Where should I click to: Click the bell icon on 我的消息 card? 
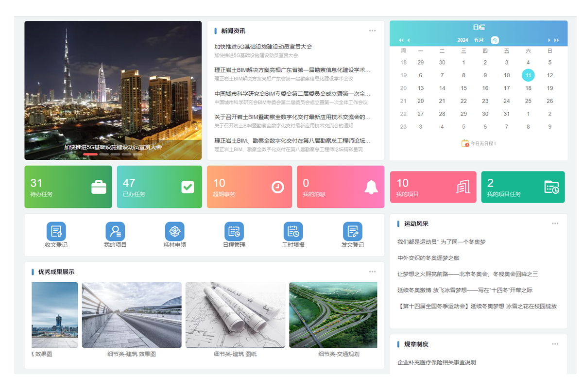[x=371, y=187]
